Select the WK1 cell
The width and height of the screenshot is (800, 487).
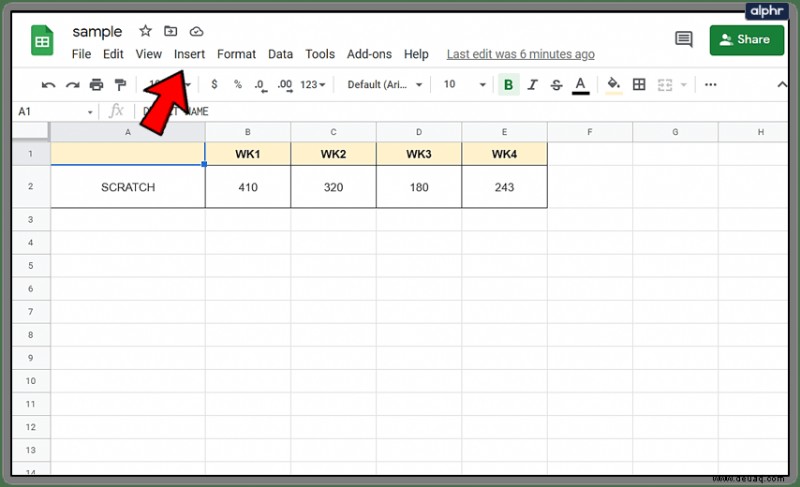click(248, 154)
